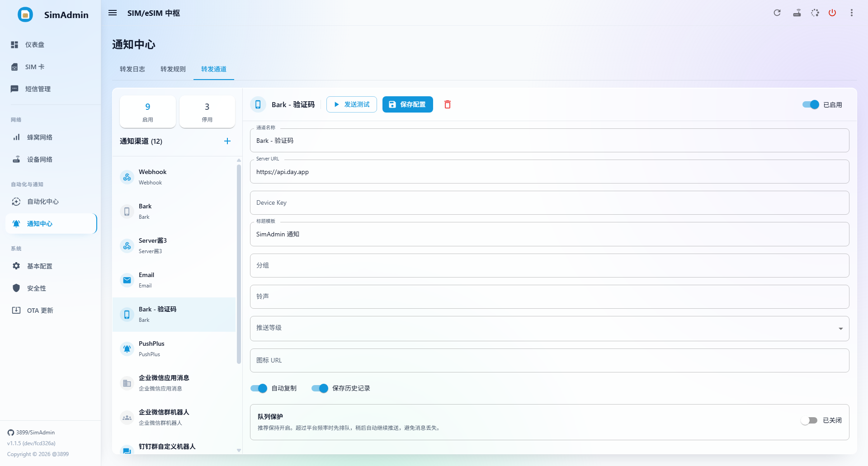The height and width of the screenshot is (466, 868).
Task: Click the GitHub icon next to 3899/SimAdmin
Action: pyautogui.click(x=11, y=433)
